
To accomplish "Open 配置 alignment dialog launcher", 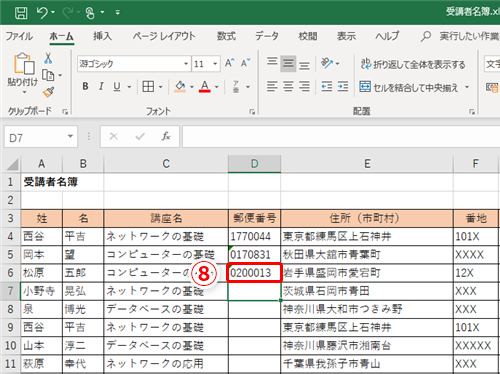I will [472, 112].
